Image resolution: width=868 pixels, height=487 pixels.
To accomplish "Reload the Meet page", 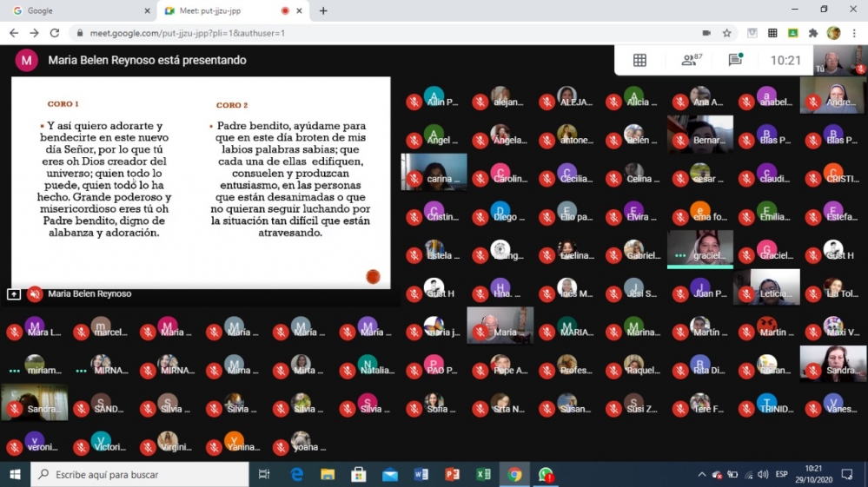I will point(55,33).
